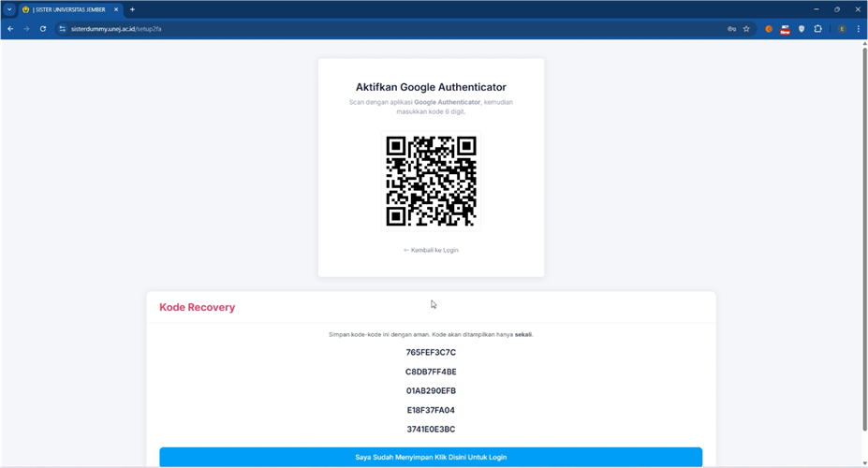Open the Chrome profile avatar
This screenshot has width=868, height=468.
coord(842,29)
